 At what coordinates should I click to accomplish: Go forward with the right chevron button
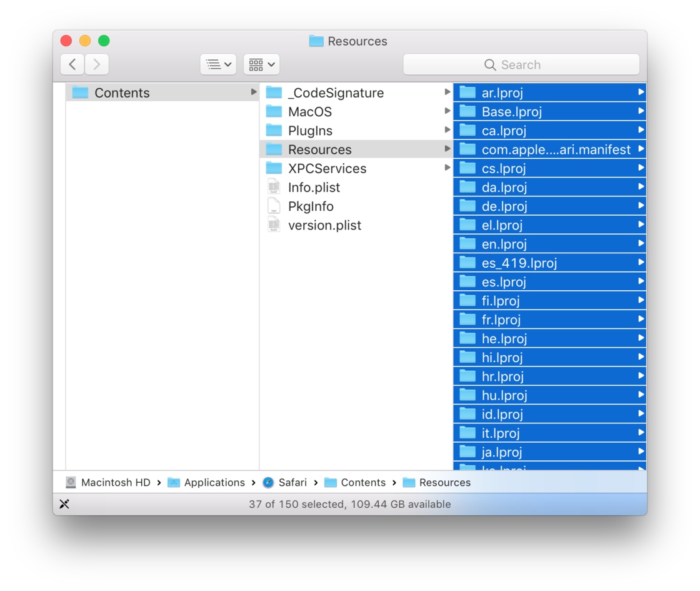pos(96,64)
